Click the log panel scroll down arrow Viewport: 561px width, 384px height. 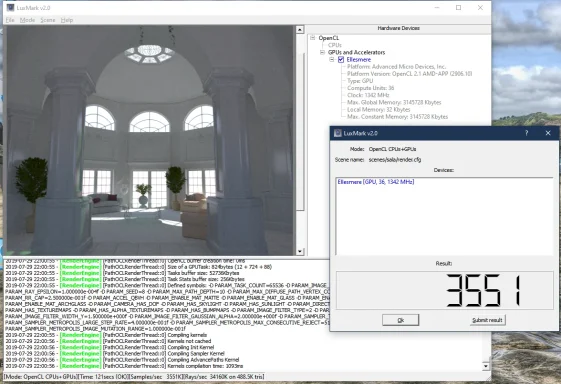tap(486, 366)
